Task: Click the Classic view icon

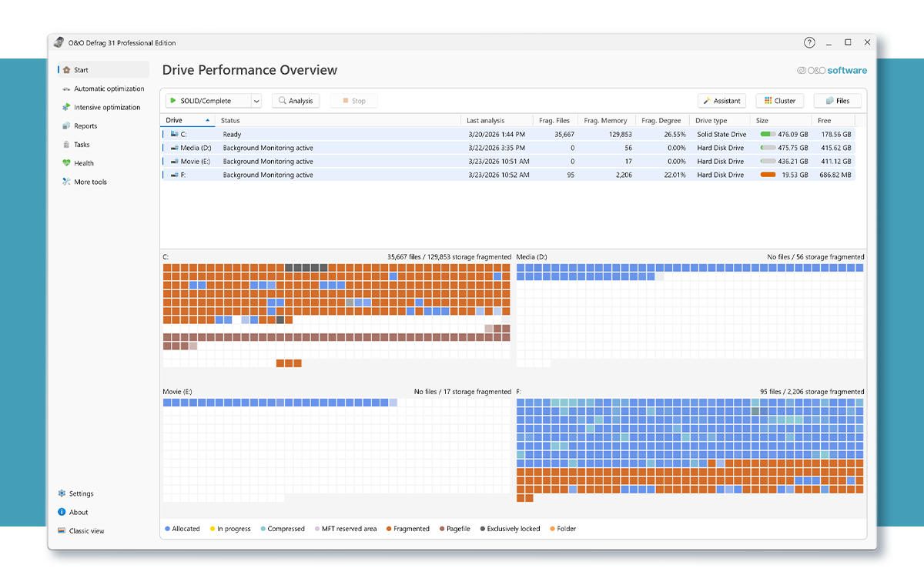Action: pos(62,531)
